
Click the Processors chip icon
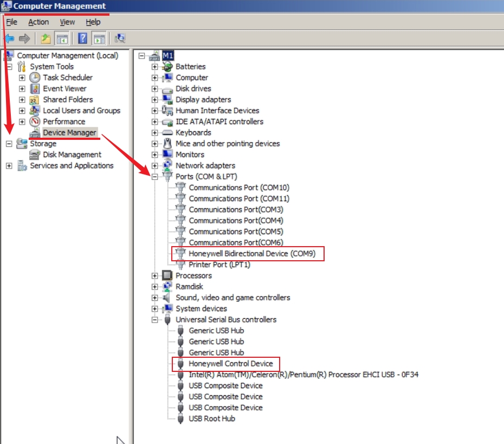coord(167,275)
